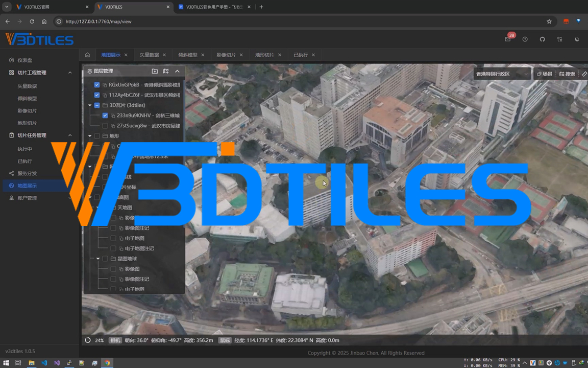Open the notifications mail icon
Image resolution: width=588 pixels, height=368 pixels.
[507, 39]
